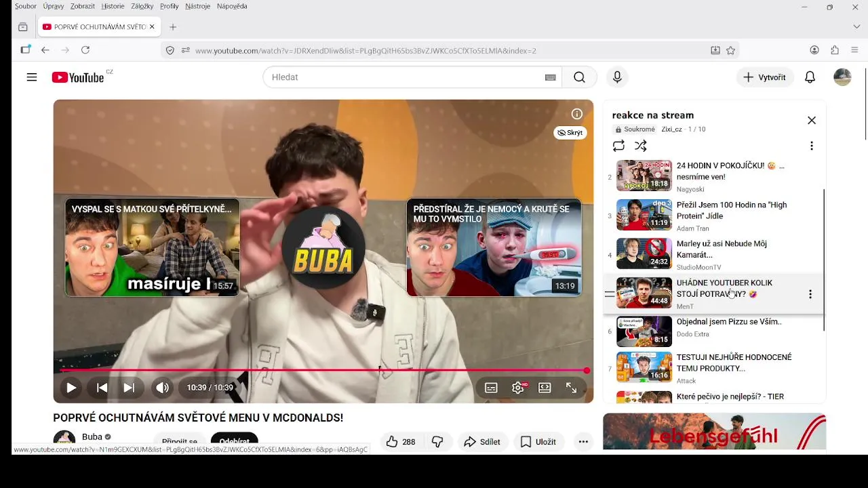Skip to next video in playlist
This screenshot has width=868, height=488.
pyautogui.click(x=128, y=388)
